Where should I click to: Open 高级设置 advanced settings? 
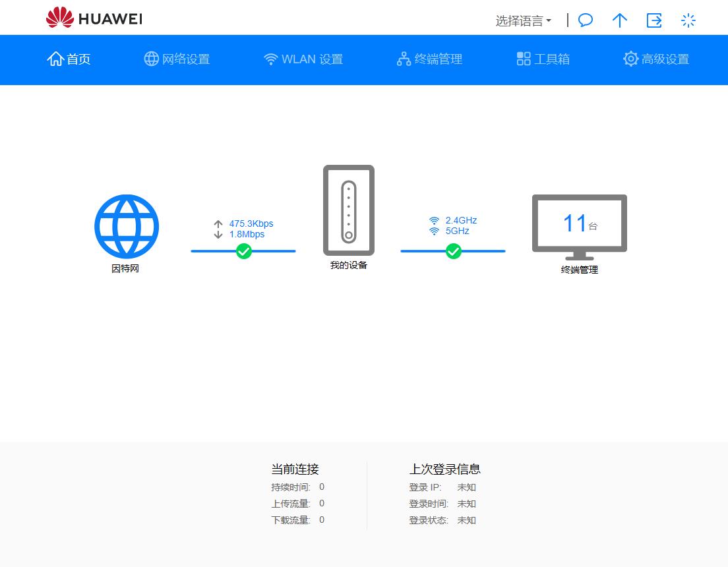(x=655, y=59)
